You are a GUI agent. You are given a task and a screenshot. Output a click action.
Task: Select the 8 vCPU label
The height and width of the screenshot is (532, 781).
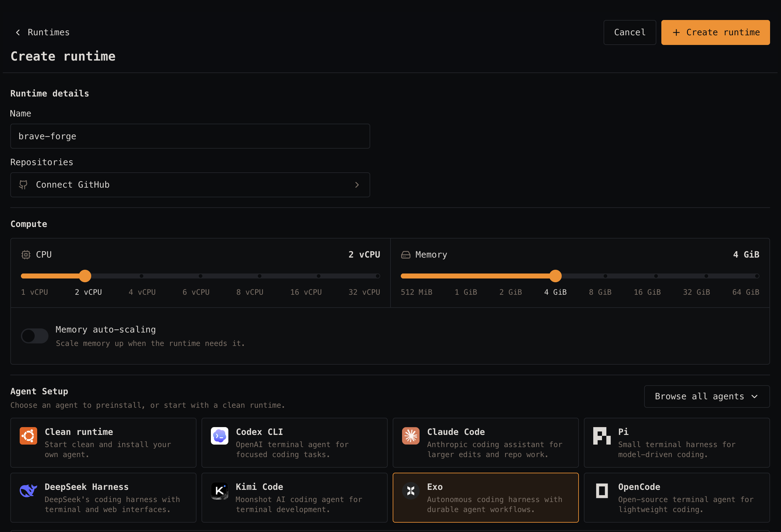pos(250,292)
